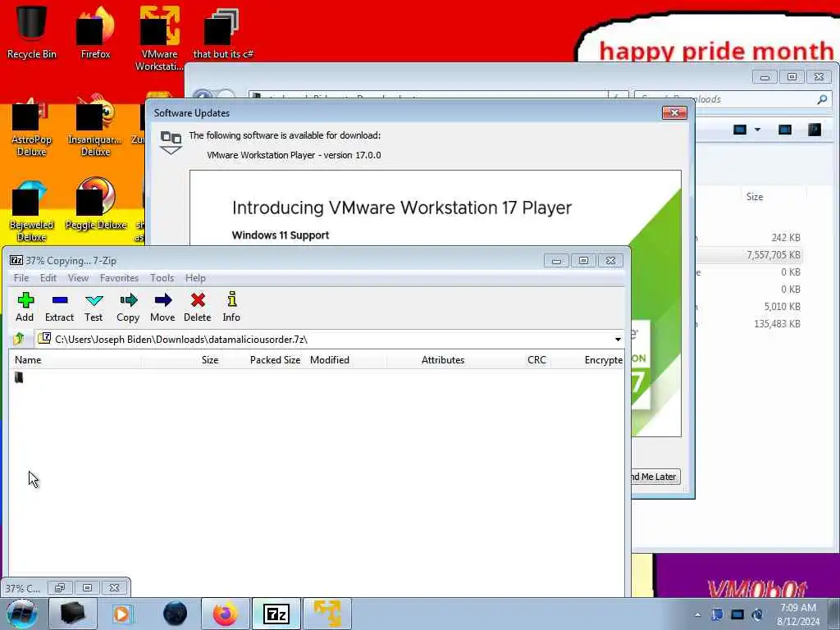Launch Bejeweled Deluxe from desktop

31,212
